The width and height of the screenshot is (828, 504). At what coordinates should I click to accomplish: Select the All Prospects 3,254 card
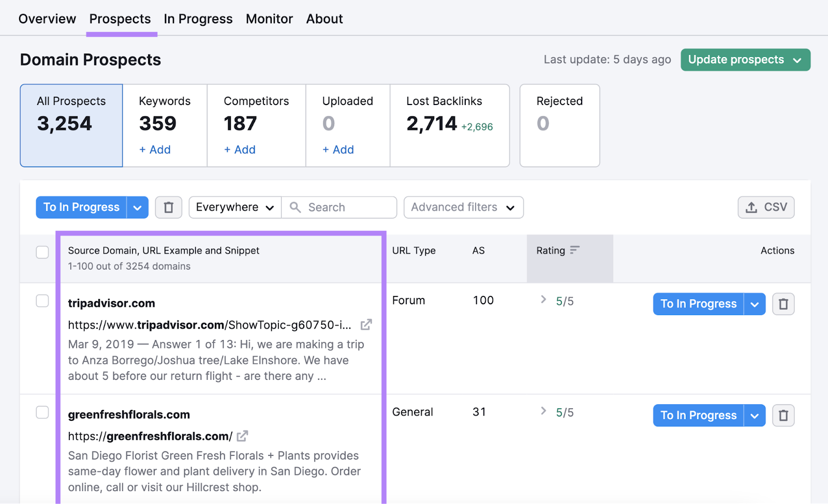pos(71,126)
